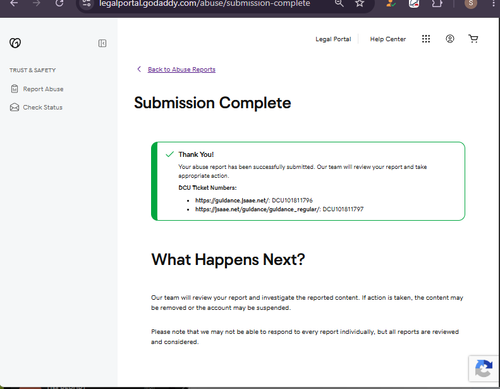
Task: Click the zoom magnifier icon in address bar
Action: pos(339,3)
